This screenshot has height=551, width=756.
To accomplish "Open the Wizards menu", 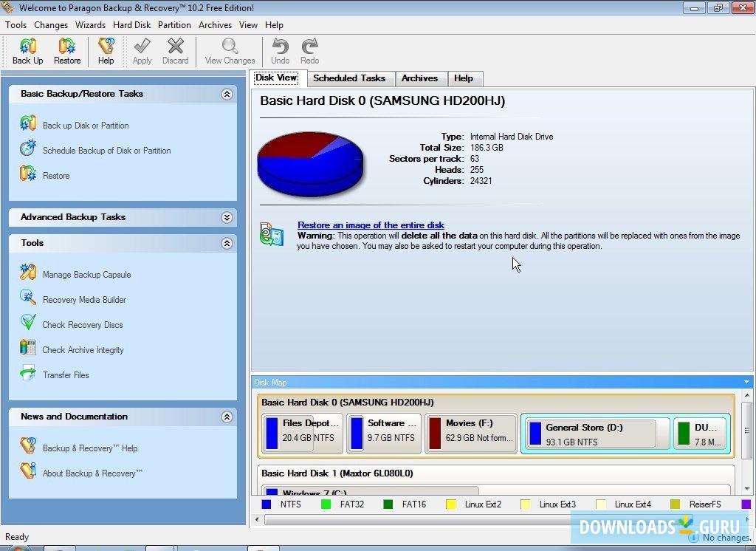I will click(x=90, y=24).
